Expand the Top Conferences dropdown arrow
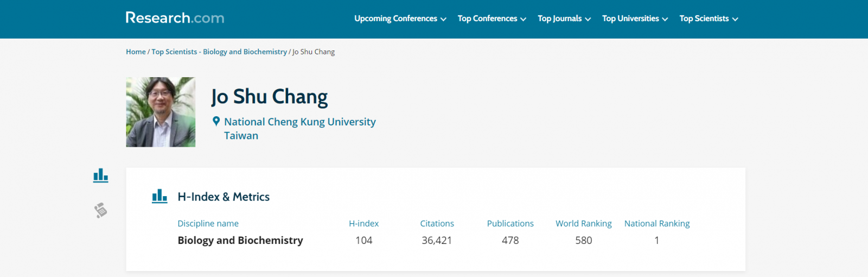Screen dimensions: 868x277 coord(523,19)
